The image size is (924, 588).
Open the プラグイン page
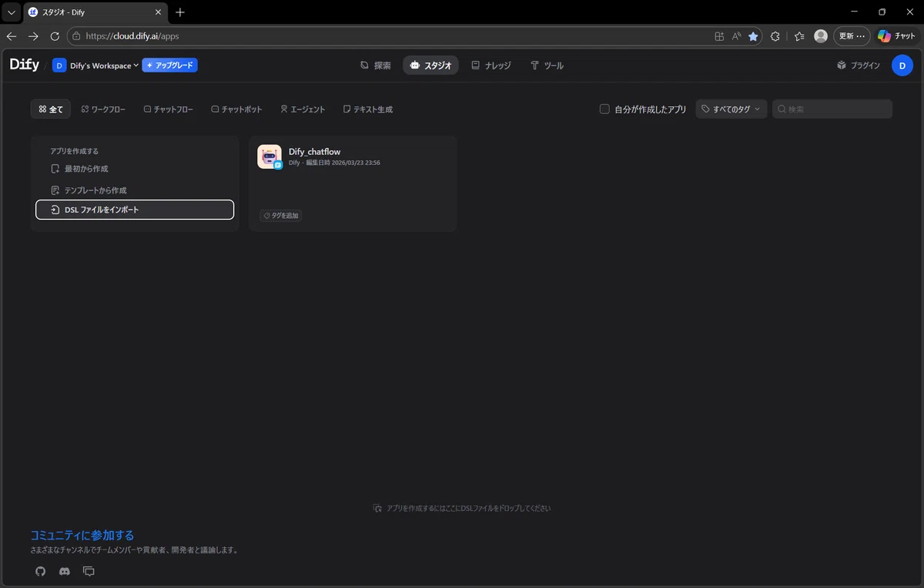click(859, 66)
